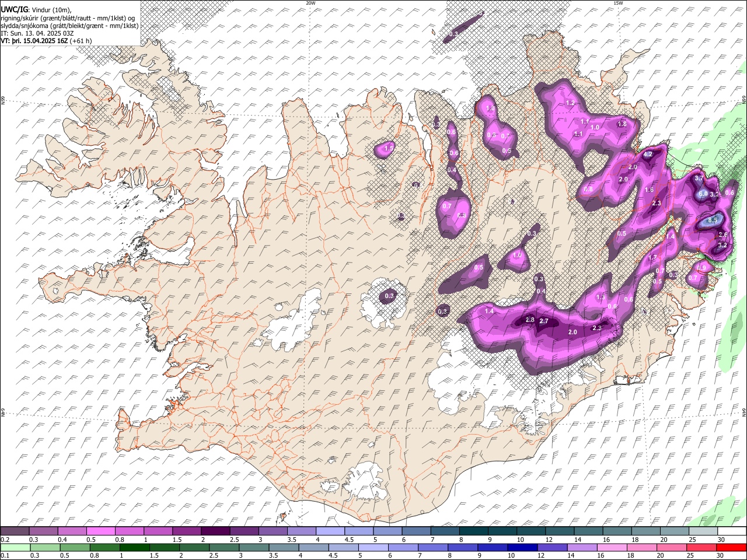Image resolution: width=747 pixels, height=560 pixels.
Task: Click the light pink swatch labeled 16, lower legend
Action: click(612, 547)
